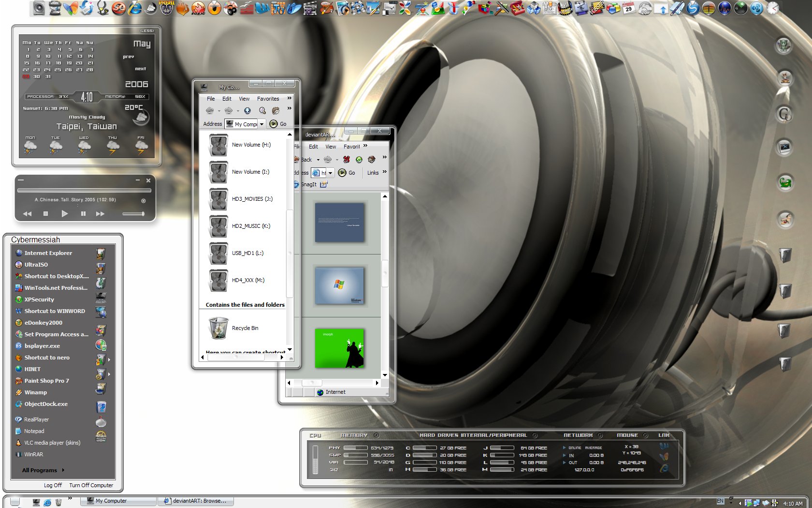Click Go button in My Computer address bar

tap(278, 124)
